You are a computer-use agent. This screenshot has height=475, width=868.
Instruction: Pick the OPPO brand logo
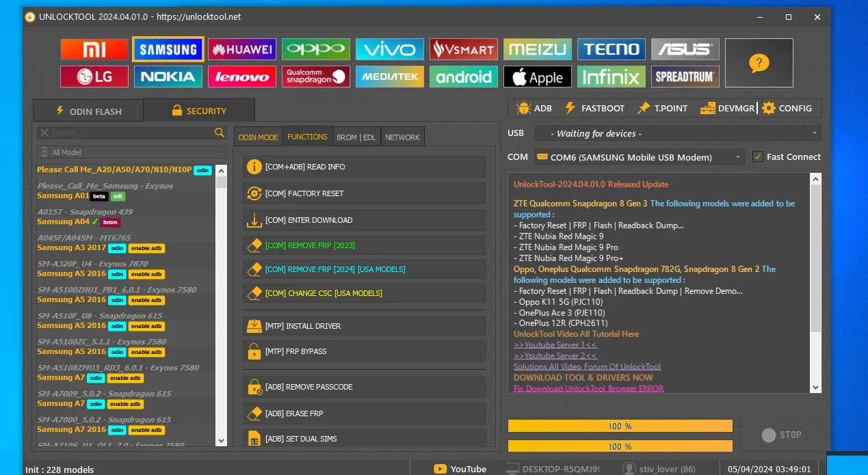(x=316, y=49)
